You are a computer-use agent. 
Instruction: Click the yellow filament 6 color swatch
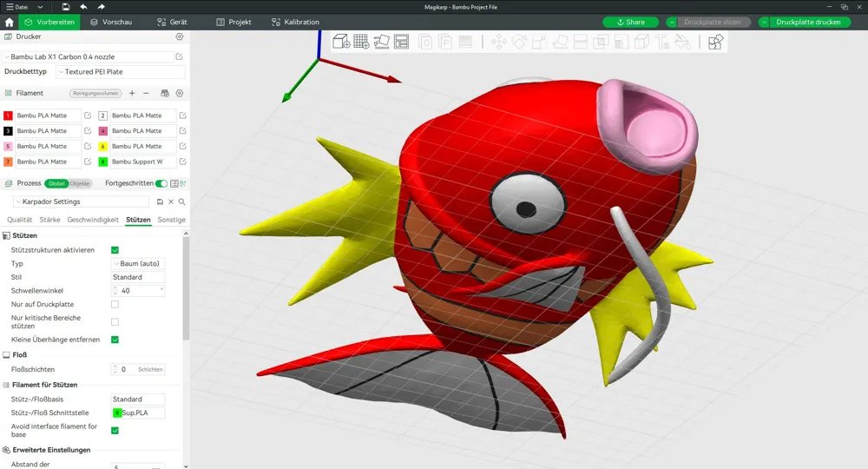click(x=103, y=146)
